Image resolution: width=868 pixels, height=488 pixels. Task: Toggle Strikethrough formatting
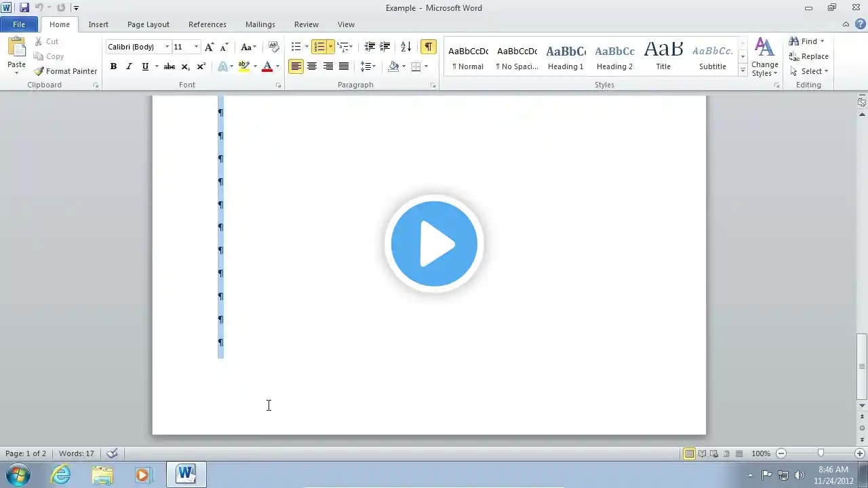coord(170,66)
